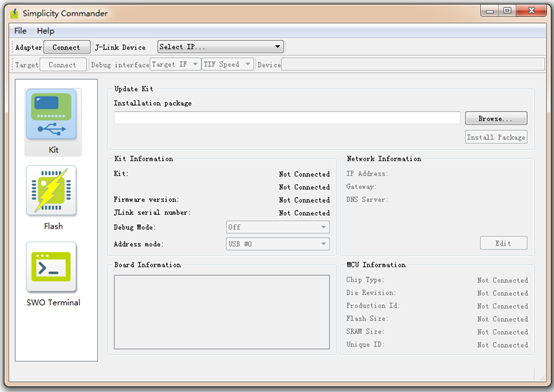Screen dimensions: 554x392
Task: Open the Help menu
Action: pyautogui.click(x=46, y=31)
